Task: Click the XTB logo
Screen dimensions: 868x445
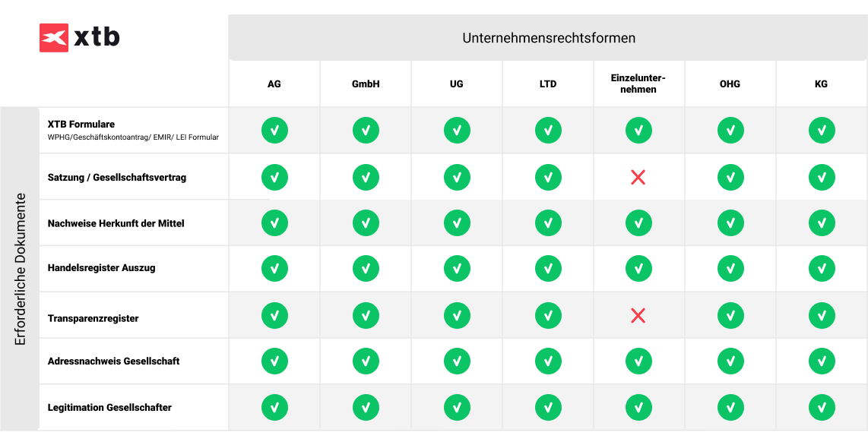Action: (x=80, y=38)
